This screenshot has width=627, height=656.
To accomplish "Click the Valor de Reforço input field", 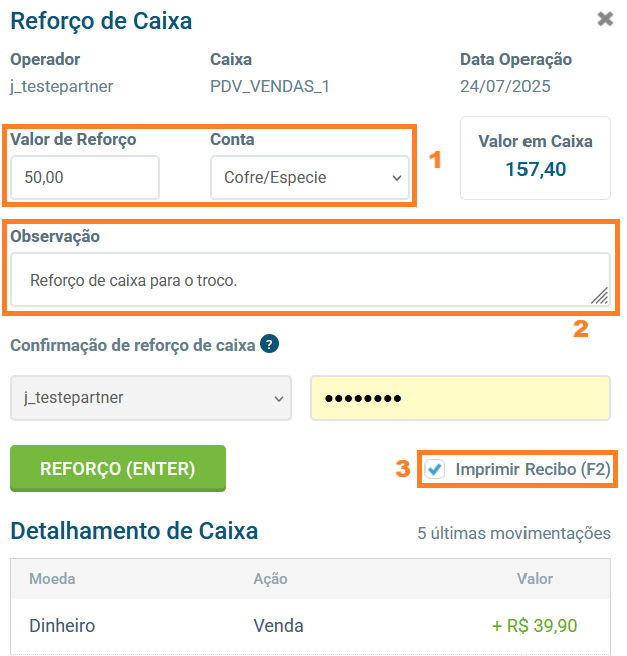I will (x=85, y=178).
